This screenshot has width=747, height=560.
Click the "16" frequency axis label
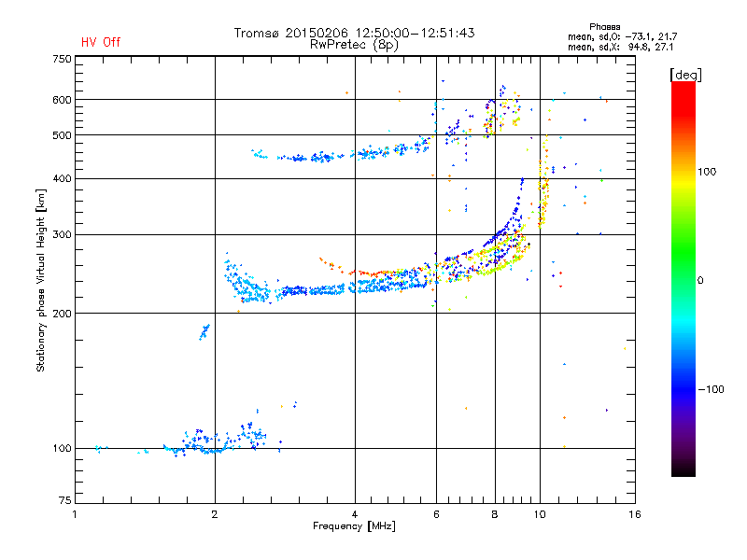click(x=635, y=514)
